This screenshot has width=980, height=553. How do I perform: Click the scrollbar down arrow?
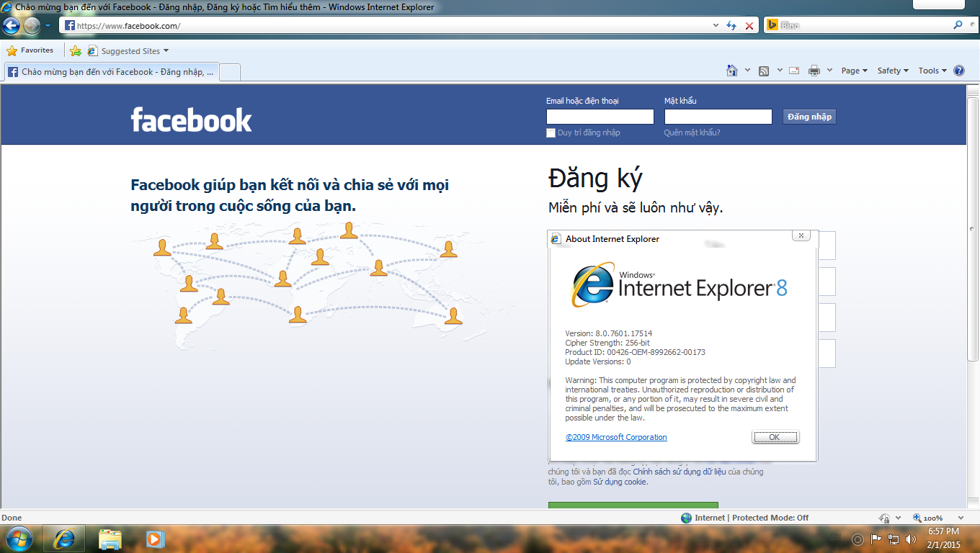tap(973, 505)
